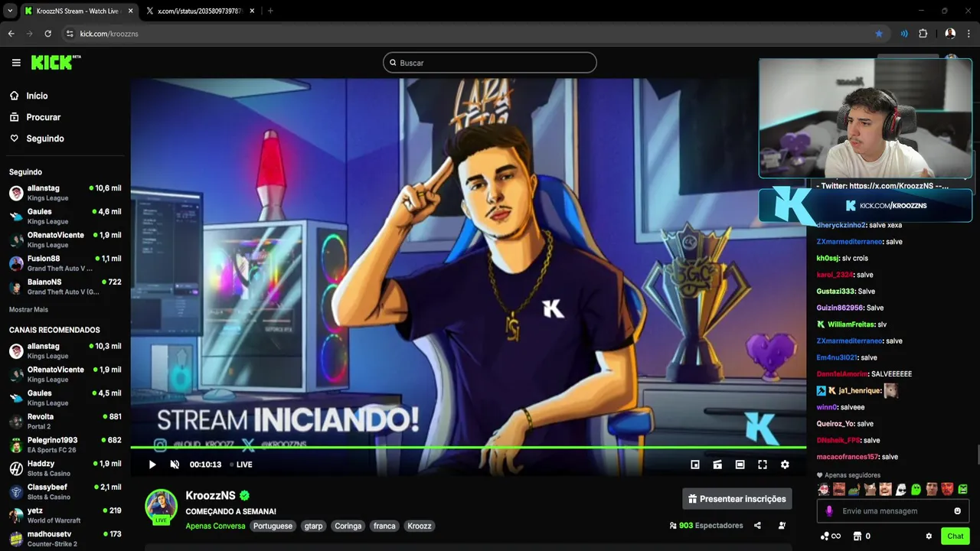Open Pelegrino1993 recommended channel
This screenshot has width=980, height=551.
[x=65, y=445]
